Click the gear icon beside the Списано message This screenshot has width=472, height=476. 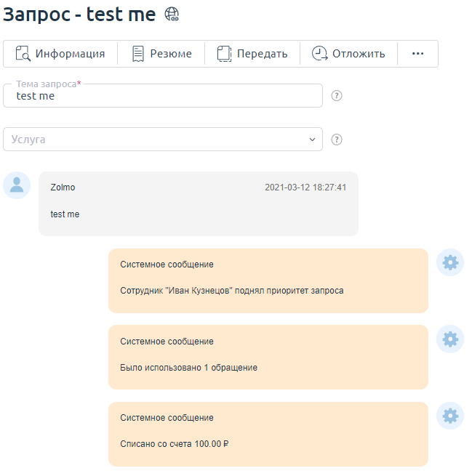(450, 416)
